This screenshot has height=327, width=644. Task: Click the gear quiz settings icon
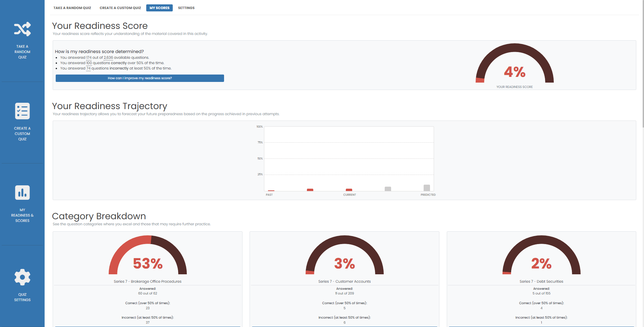pyautogui.click(x=22, y=277)
